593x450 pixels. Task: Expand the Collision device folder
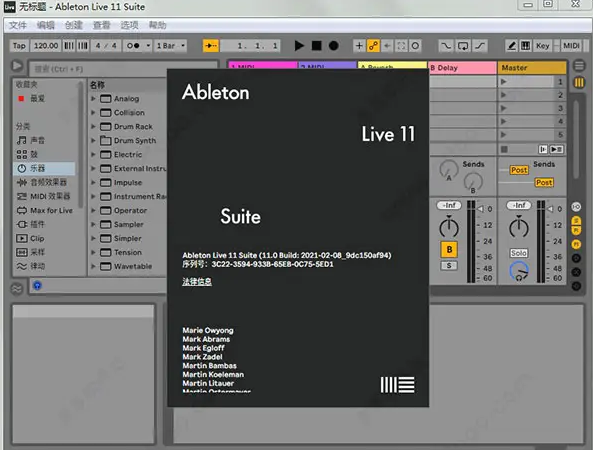tap(93, 113)
